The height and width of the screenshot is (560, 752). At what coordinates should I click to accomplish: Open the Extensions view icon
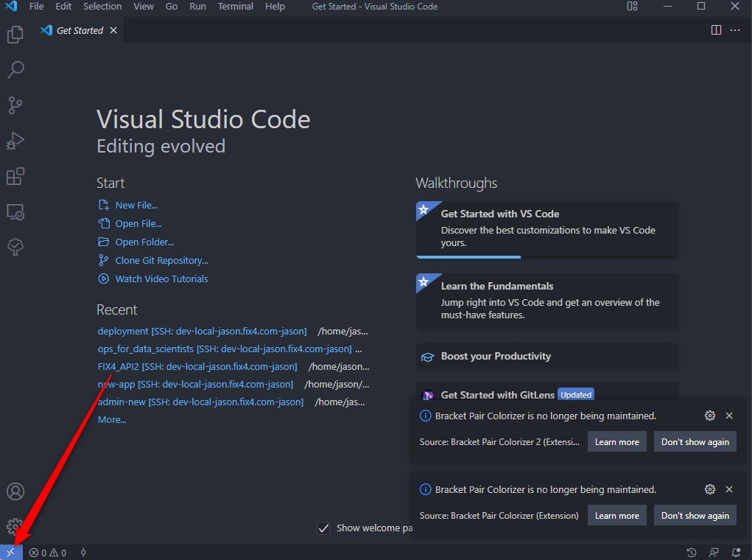click(15, 177)
